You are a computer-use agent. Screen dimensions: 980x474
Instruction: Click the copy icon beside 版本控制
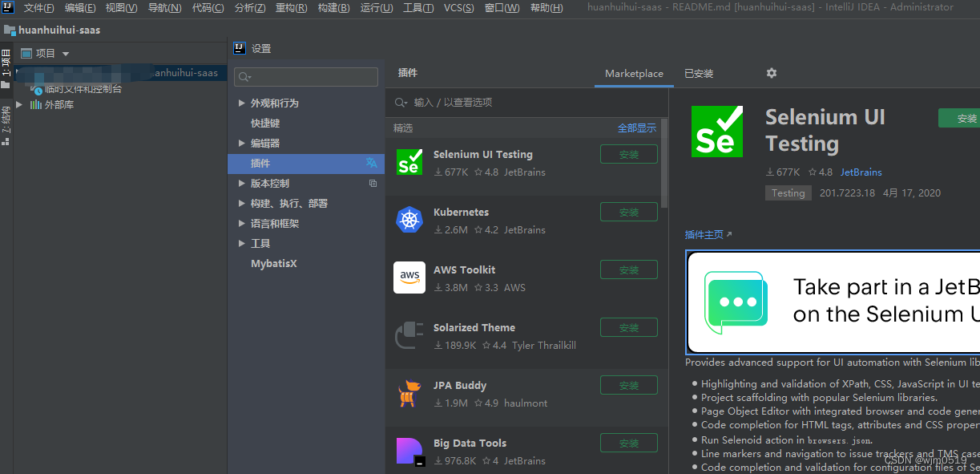coord(373,183)
